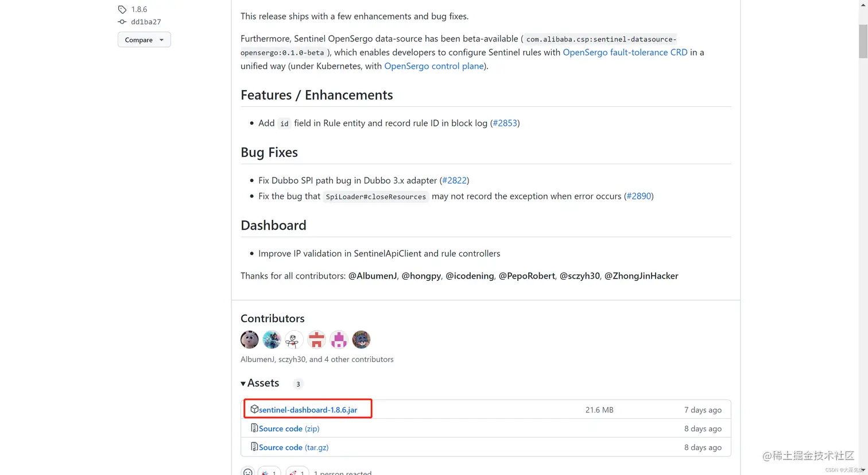The width and height of the screenshot is (868, 475).
Task: Open @icodening's profile mention
Action: point(470,276)
